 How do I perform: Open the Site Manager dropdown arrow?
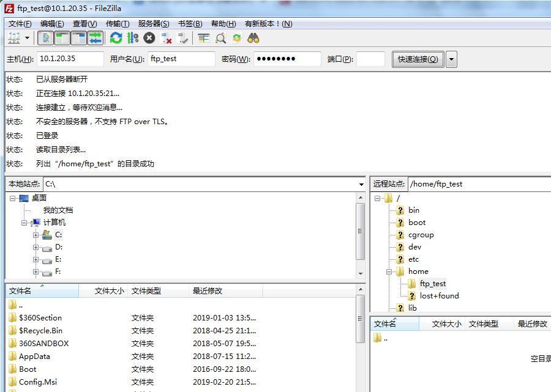pyautogui.click(x=27, y=38)
